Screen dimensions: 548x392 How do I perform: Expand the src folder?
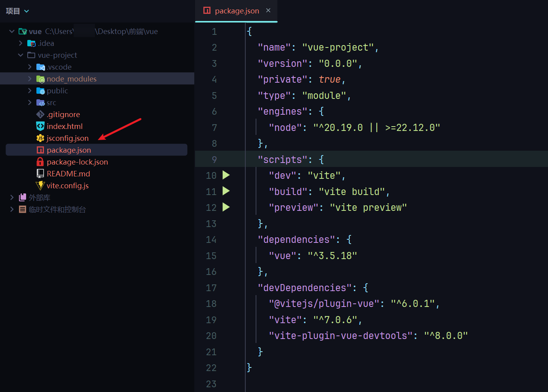[30, 102]
